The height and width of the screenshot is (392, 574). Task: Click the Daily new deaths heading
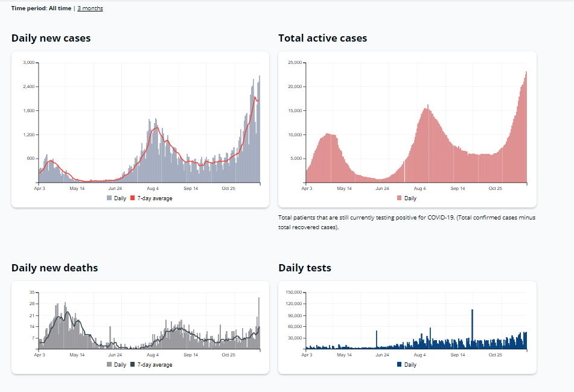pyautogui.click(x=54, y=268)
